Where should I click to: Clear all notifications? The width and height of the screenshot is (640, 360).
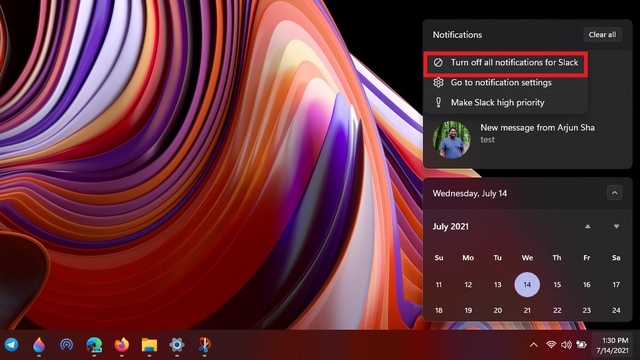click(602, 35)
